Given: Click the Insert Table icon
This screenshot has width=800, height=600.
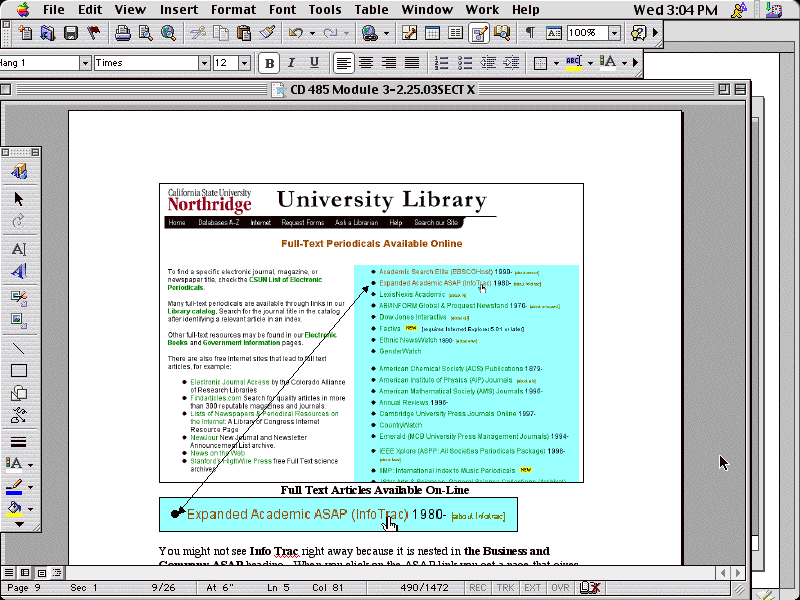Looking at the screenshot, I should click(x=432, y=34).
